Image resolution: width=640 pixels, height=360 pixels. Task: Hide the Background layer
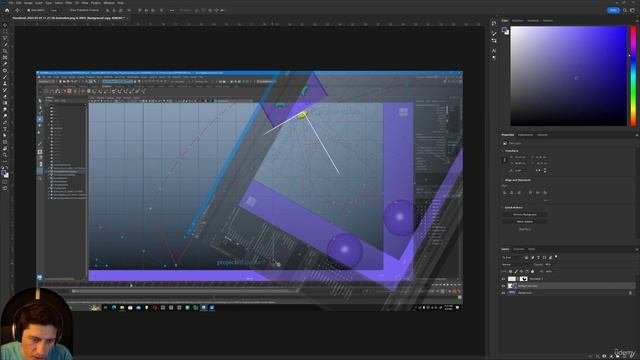(x=504, y=293)
